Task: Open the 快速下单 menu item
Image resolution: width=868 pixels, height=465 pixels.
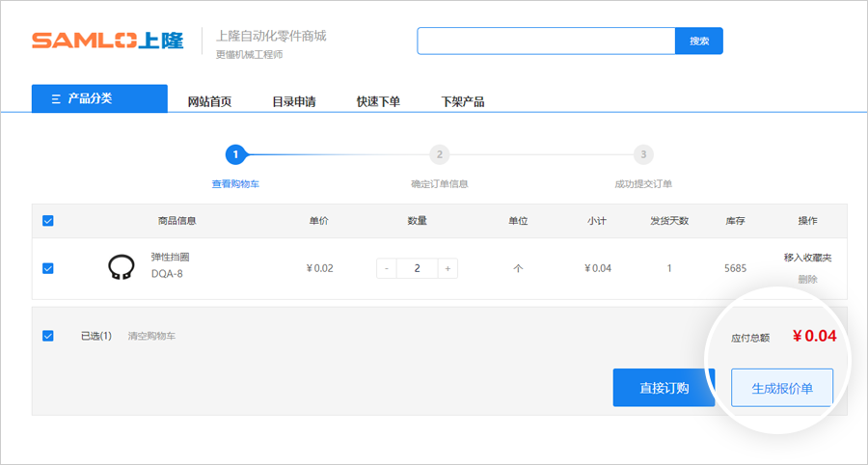Action: (378, 101)
